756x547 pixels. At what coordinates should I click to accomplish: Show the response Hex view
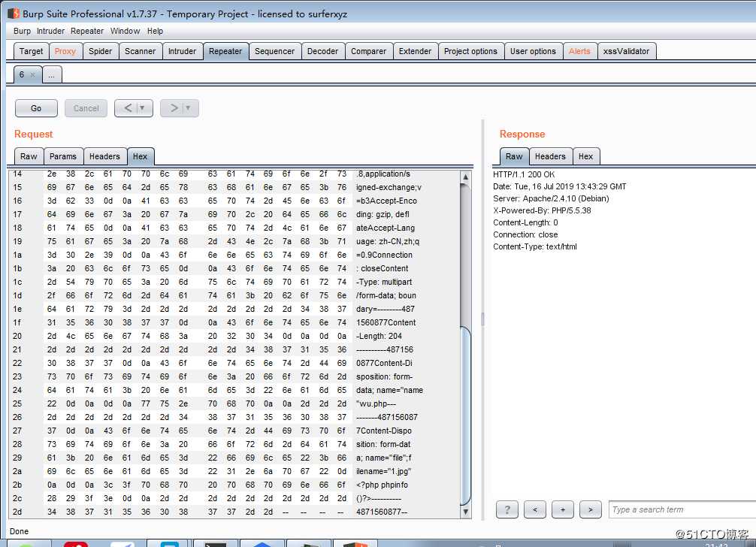[586, 156]
